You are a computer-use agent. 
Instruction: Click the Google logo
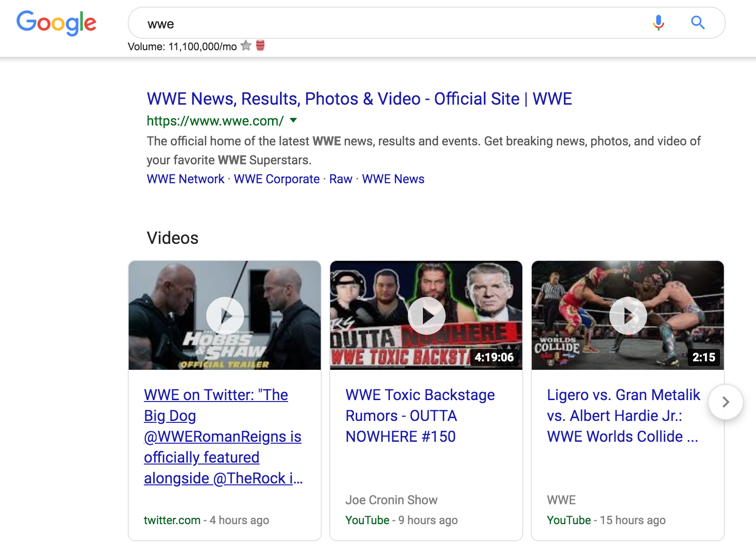click(x=56, y=23)
